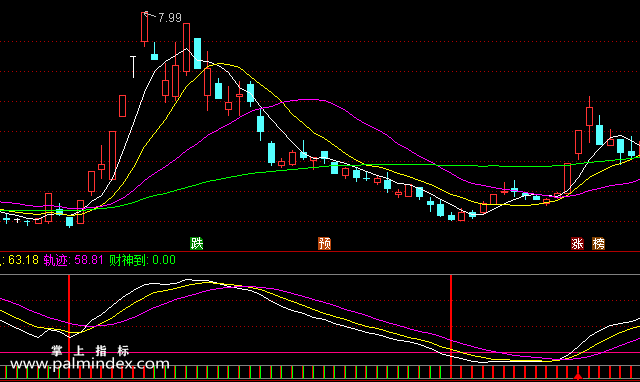Select the flat peak of the magenta moving average
Viewport: 640px width, 382px height.
310,100
